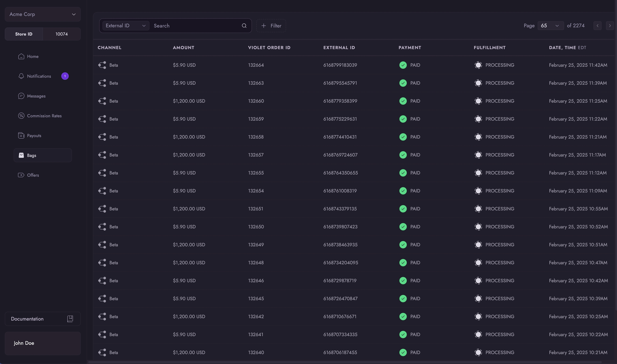This screenshot has width=617, height=364.
Task: Go to Offers in sidebar
Action: click(x=33, y=175)
